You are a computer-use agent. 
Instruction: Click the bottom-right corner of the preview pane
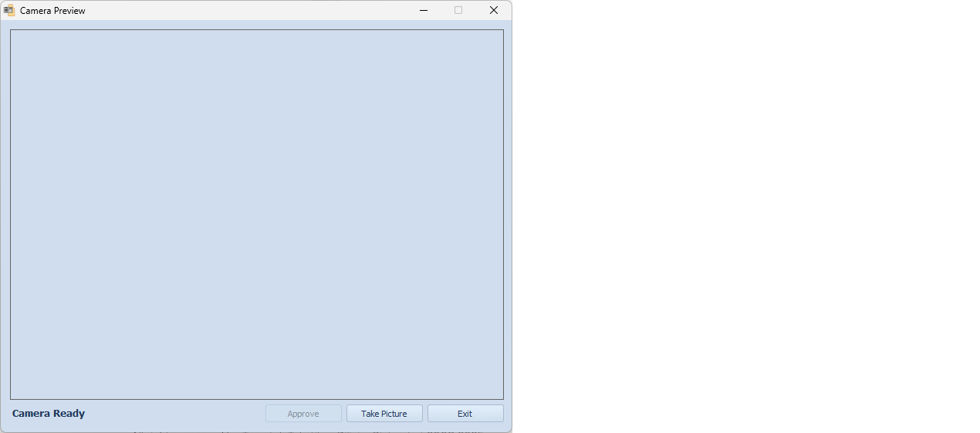[501, 397]
